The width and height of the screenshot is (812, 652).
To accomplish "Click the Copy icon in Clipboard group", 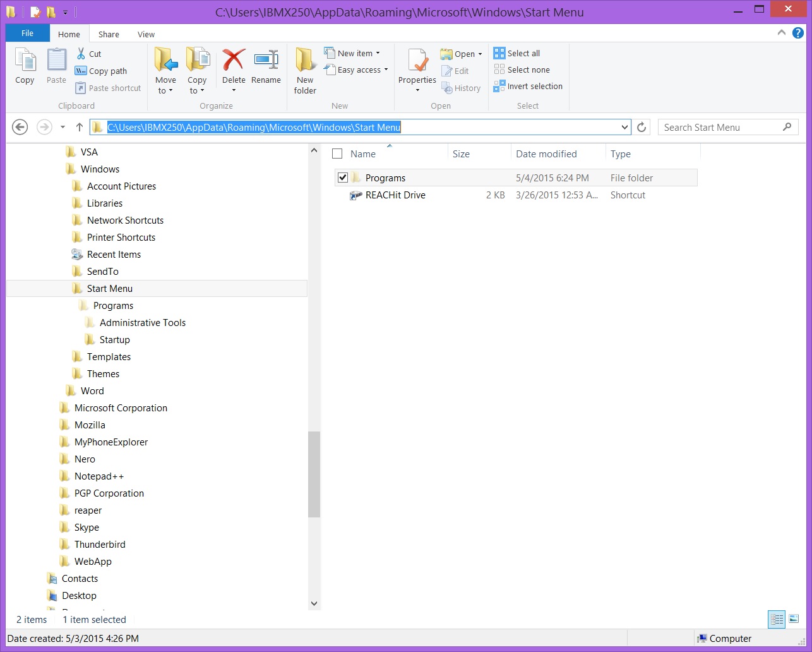I will (25, 61).
